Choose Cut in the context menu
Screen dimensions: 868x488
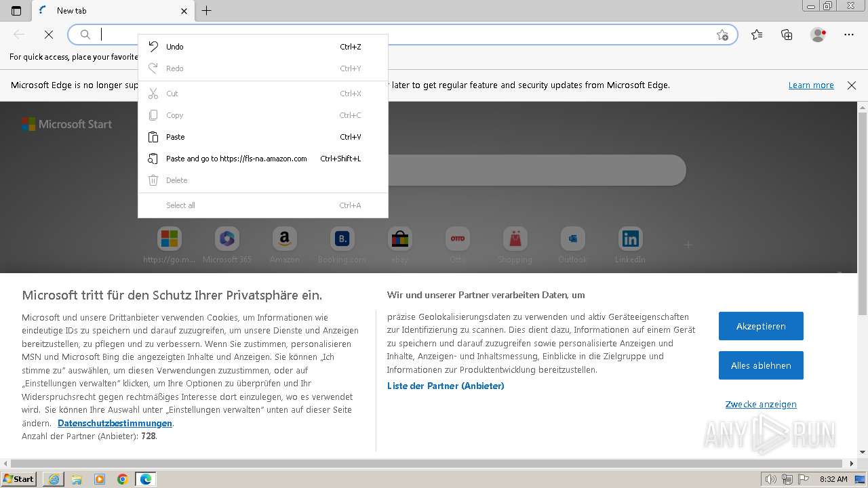click(263, 94)
